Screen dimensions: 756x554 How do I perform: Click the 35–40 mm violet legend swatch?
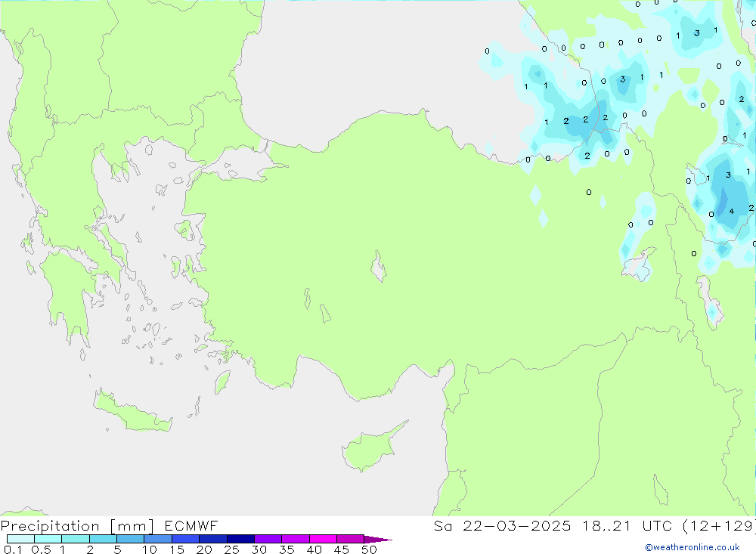[x=295, y=539]
